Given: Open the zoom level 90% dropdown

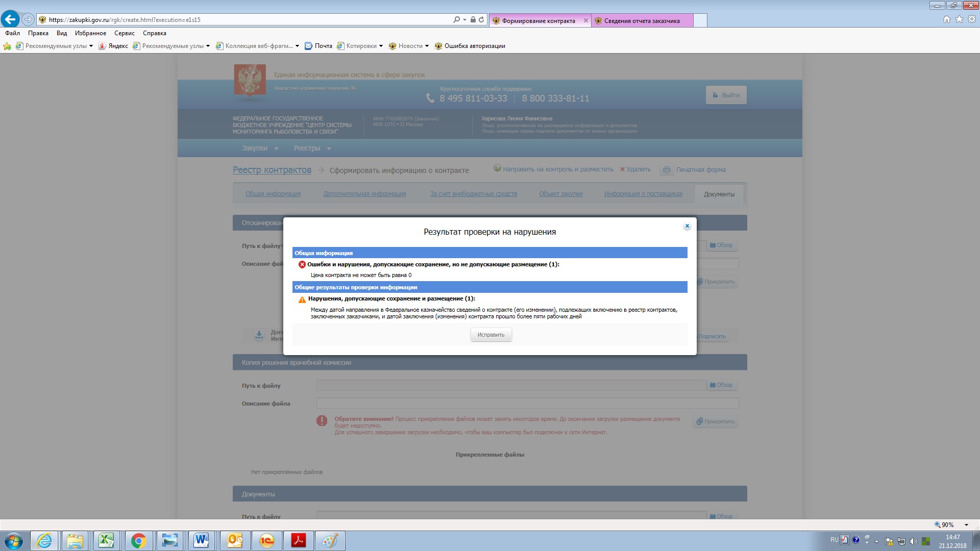Looking at the screenshot, I should click(966, 524).
